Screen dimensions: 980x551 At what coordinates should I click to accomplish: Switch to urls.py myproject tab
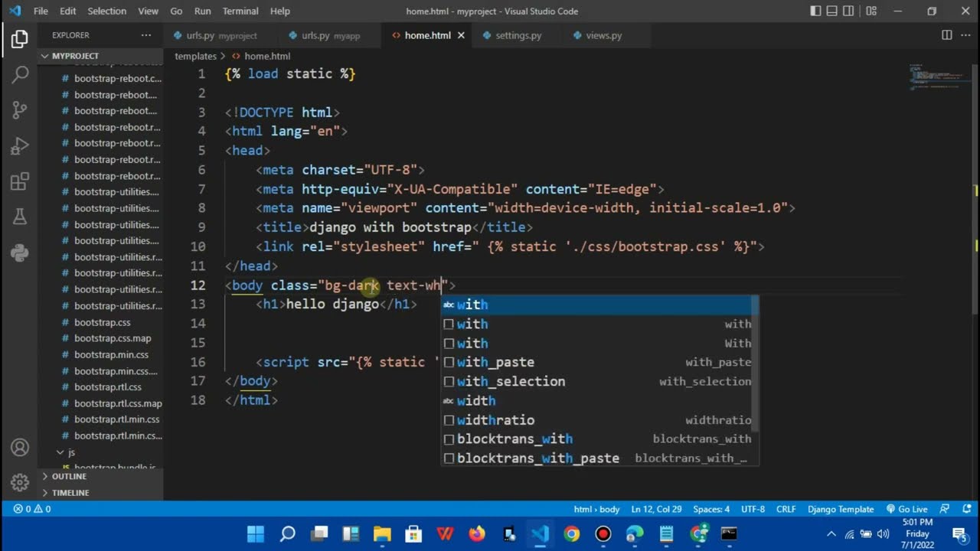[221, 35]
